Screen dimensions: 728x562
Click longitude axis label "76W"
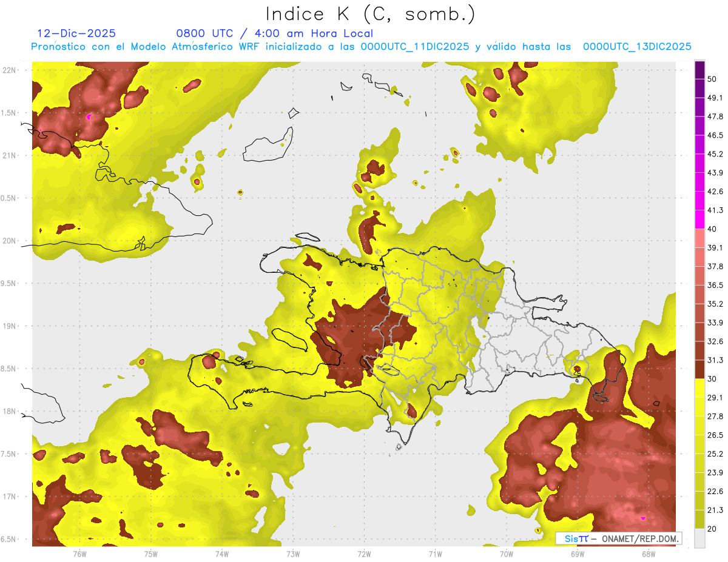pos(80,554)
